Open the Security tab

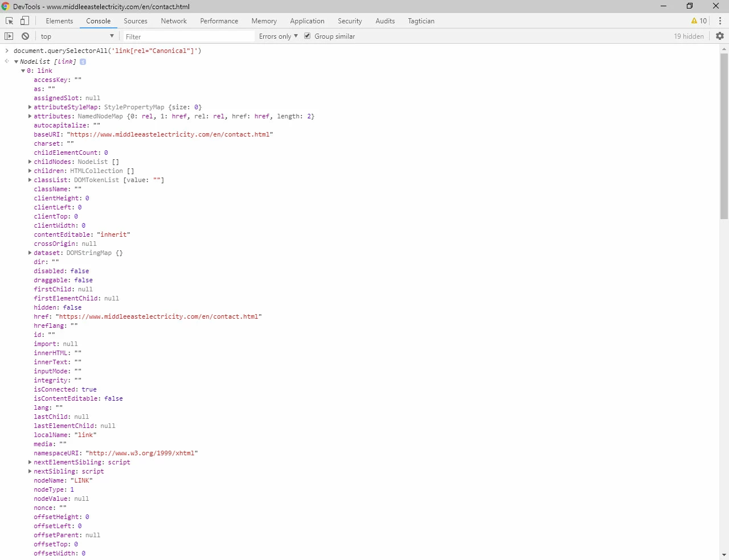click(x=350, y=21)
